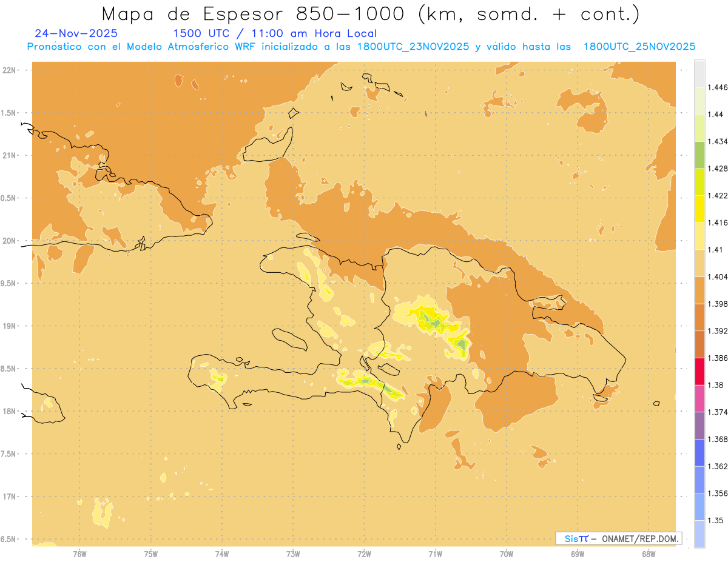The width and height of the screenshot is (728, 562).
Task: Select the yellow-green swatch between 1.422 and 1.428
Action: (x=699, y=182)
